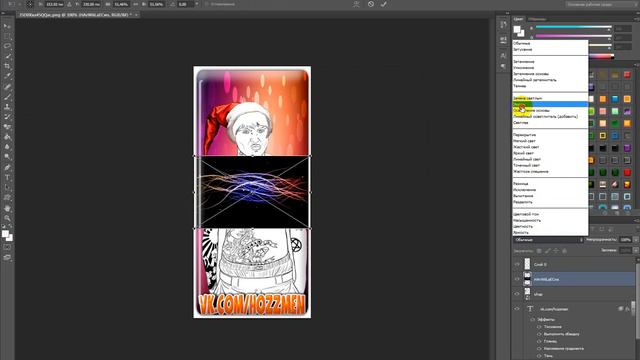Select the Rectangular Marquee tool
The width and height of the screenshot is (640, 360).
click(7, 36)
